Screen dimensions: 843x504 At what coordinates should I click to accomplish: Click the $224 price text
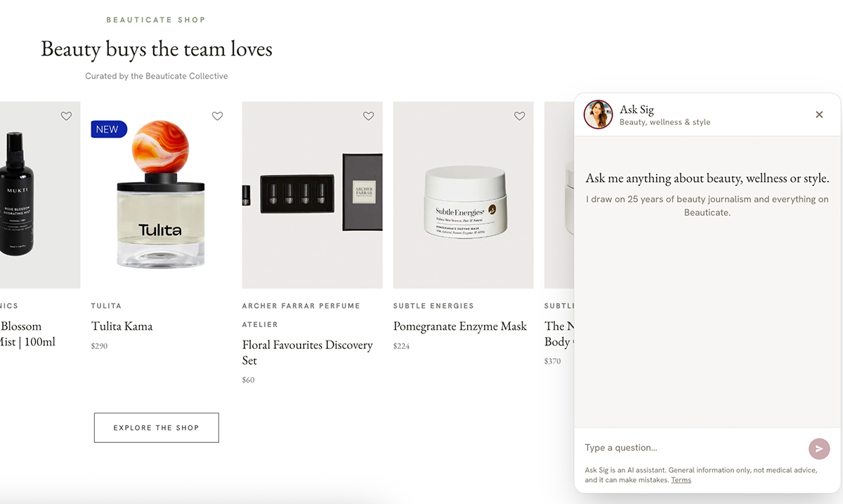tap(401, 346)
